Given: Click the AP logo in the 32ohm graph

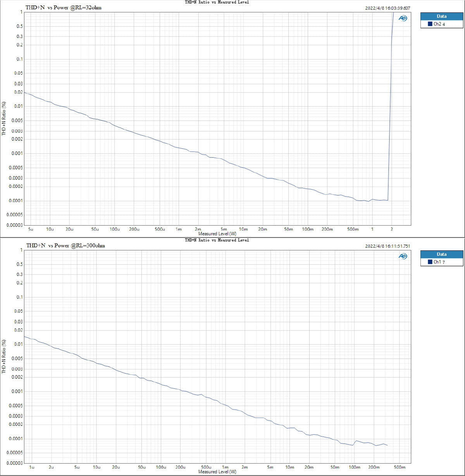Looking at the screenshot, I should tap(403, 18).
